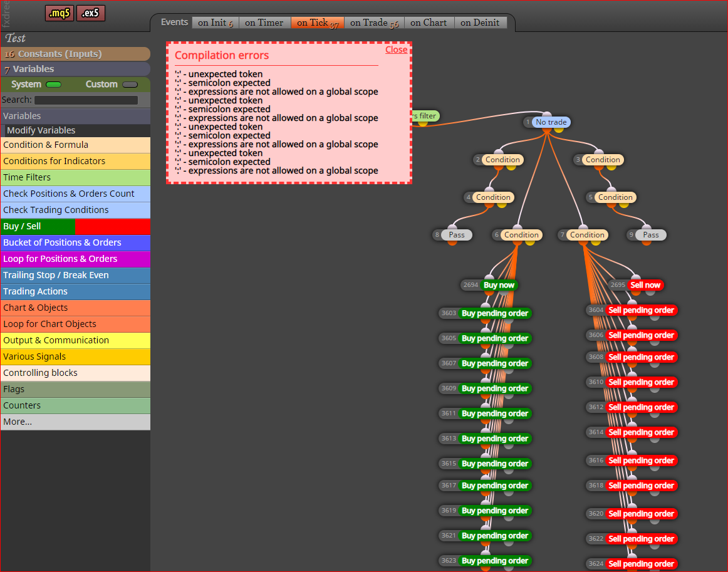Select Pass block number 8

click(x=456, y=235)
